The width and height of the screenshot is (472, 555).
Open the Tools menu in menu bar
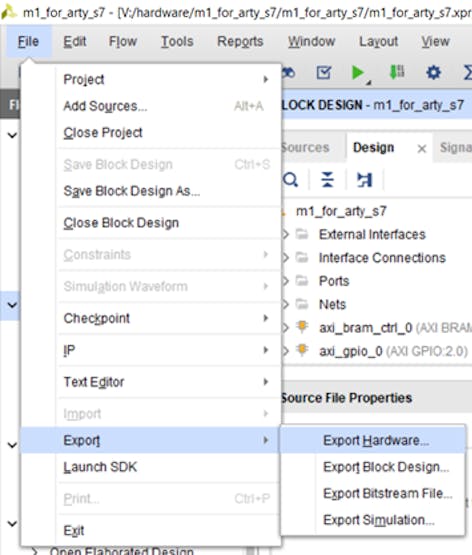tap(177, 41)
